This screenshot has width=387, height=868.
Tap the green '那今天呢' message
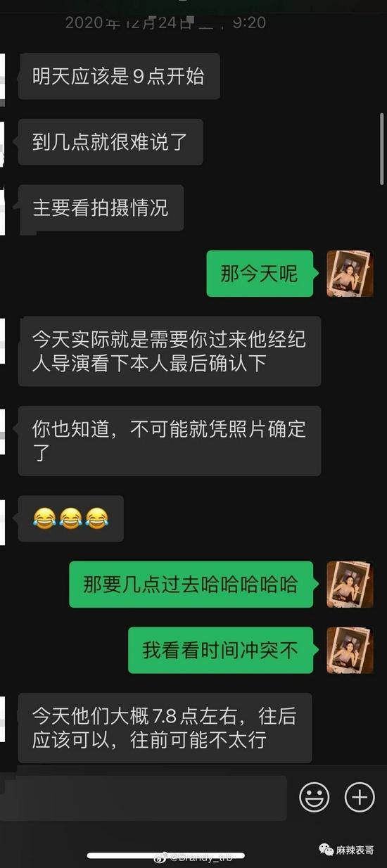coord(260,273)
